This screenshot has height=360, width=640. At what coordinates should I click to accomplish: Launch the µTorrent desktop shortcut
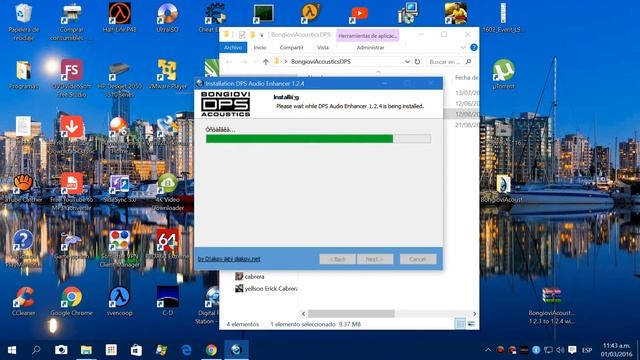(503, 74)
